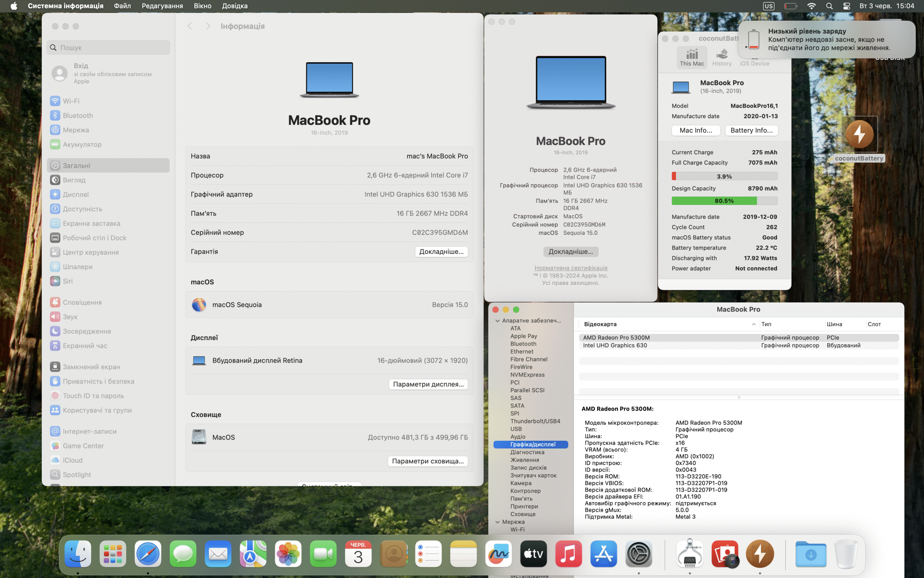Click the Spotlight search icon in the menu bar
The height and width of the screenshot is (578, 924).
tap(829, 6)
